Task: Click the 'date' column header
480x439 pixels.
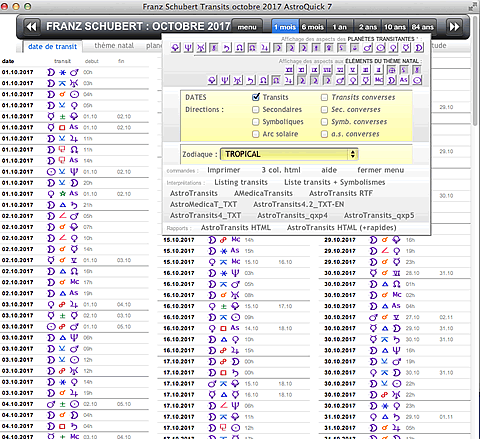Action: coord(8,61)
